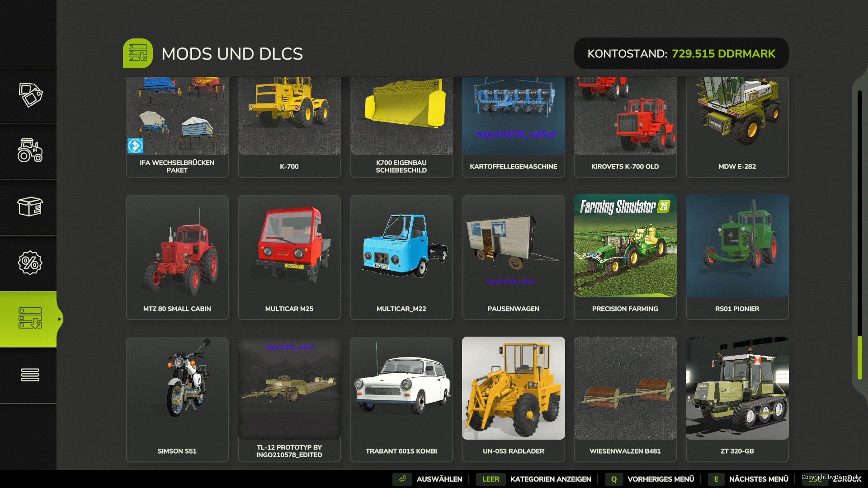Click Vorheriges Menü label
Screen dimensions: 868x488
pos(660,479)
